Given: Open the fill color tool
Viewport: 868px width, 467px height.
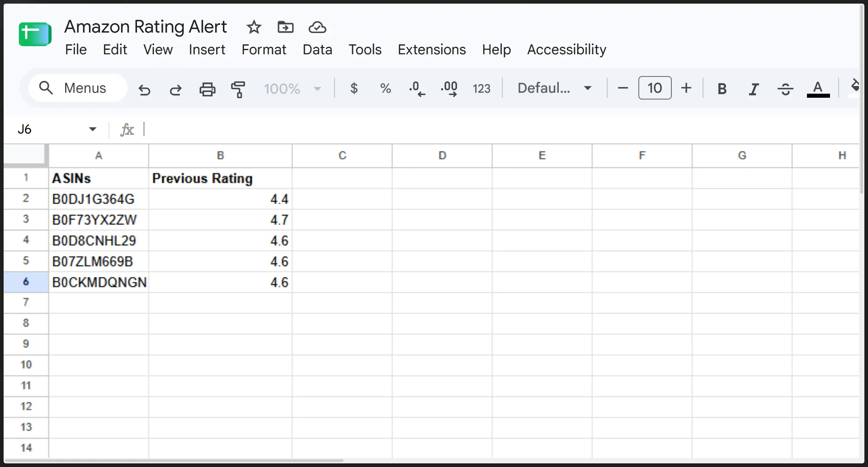Looking at the screenshot, I should point(854,87).
